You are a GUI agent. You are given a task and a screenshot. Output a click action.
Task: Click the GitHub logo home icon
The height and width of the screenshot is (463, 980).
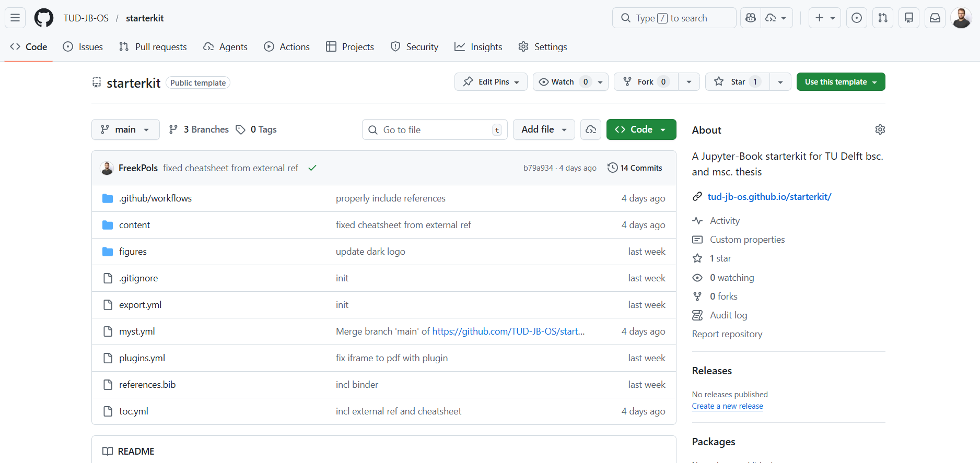tap(44, 18)
